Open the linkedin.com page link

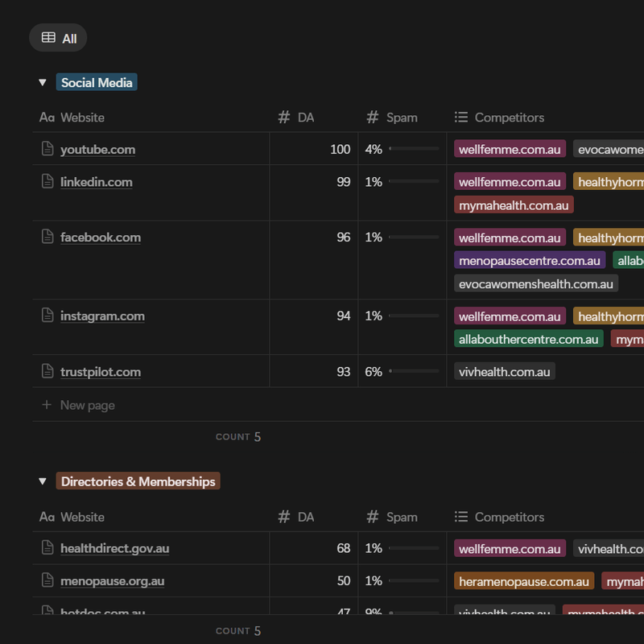pos(97,182)
